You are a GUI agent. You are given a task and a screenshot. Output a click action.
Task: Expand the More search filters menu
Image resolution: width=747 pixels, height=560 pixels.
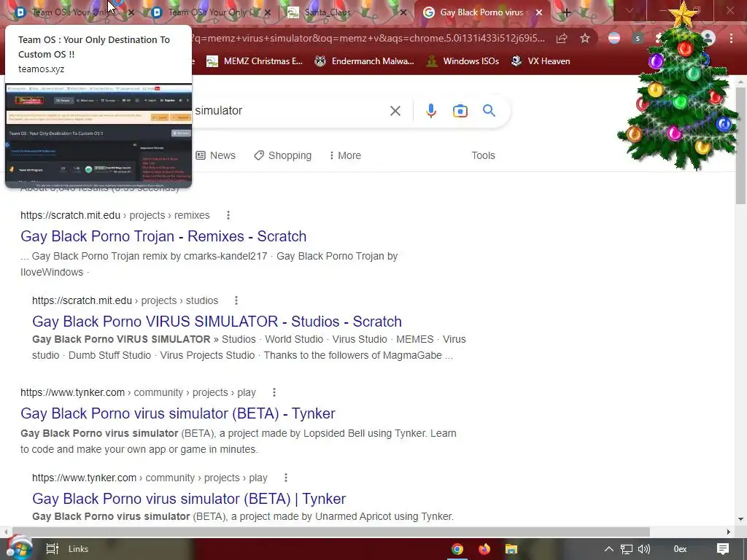(x=345, y=155)
